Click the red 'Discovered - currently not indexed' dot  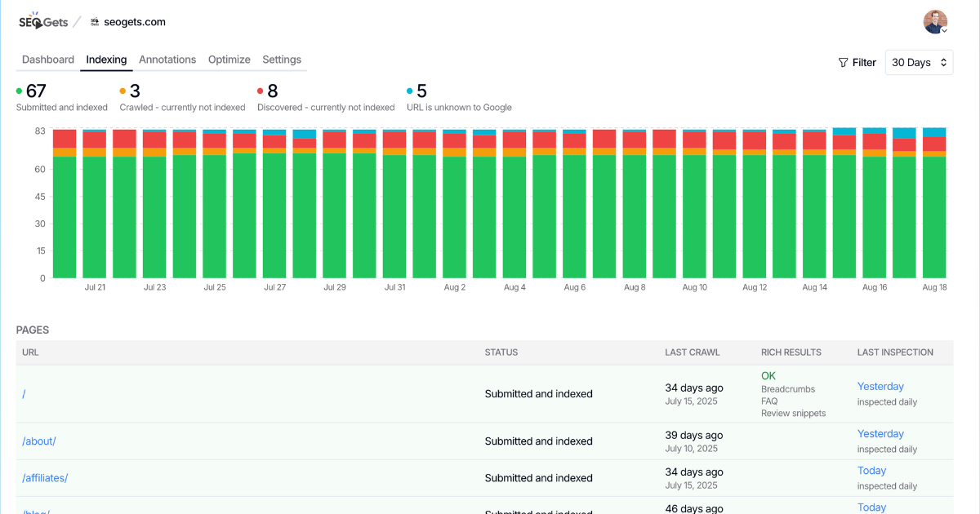pyautogui.click(x=261, y=90)
